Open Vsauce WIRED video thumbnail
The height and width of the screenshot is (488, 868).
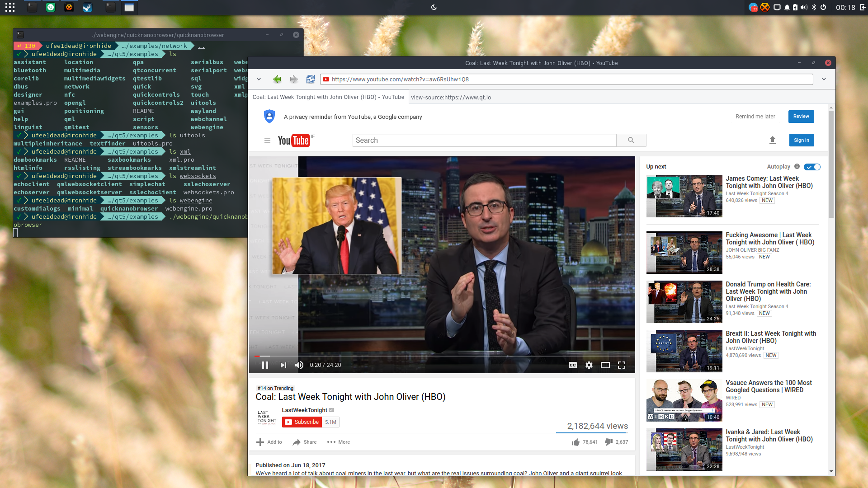[684, 400]
